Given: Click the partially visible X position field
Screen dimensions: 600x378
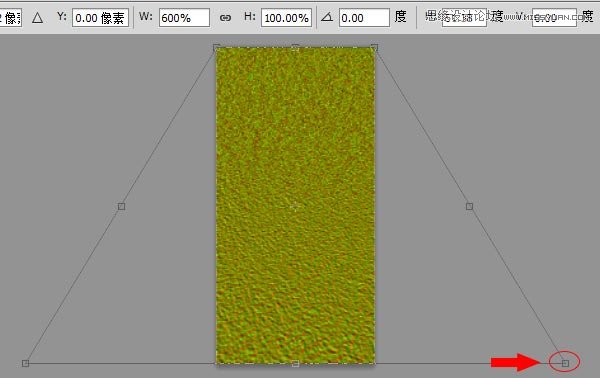Looking at the screenshot, I should tap(11, 18).
